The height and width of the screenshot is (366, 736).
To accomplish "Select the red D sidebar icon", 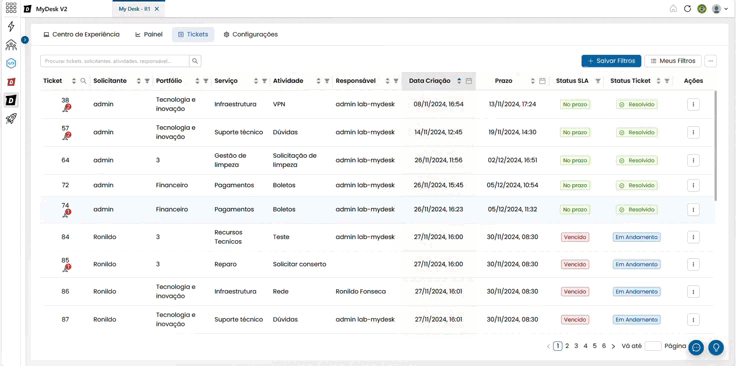I will coord(11,82).
